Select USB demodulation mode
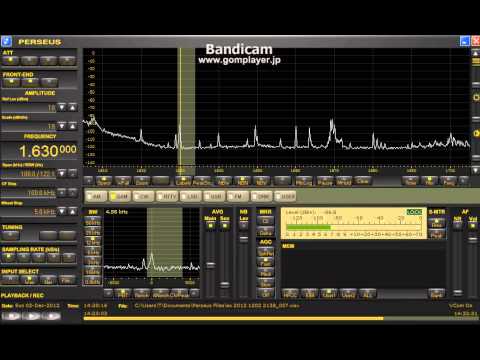This screenshot has height=360, width=480. coord(215,196)
